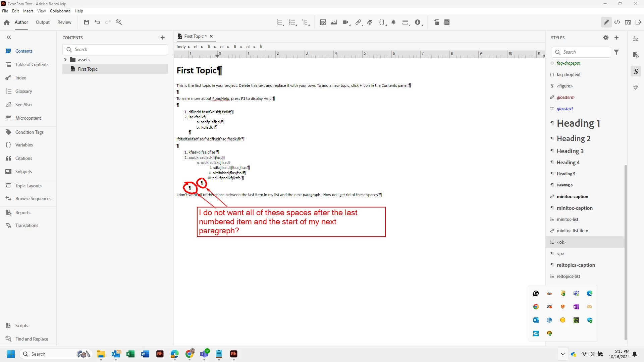Open Styles panel gear settings

point(606,38)
